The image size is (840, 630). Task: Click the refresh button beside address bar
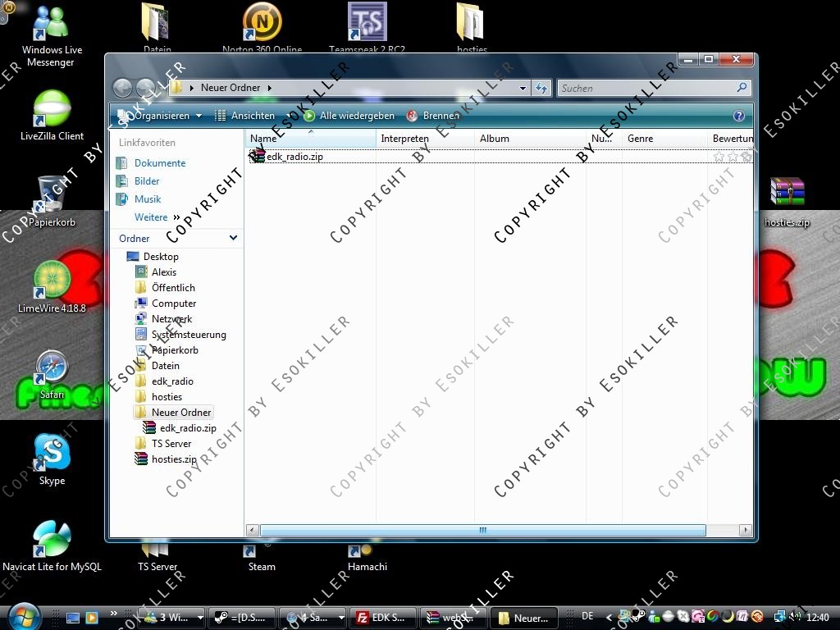pyautogui.click(x=541, y=88)
